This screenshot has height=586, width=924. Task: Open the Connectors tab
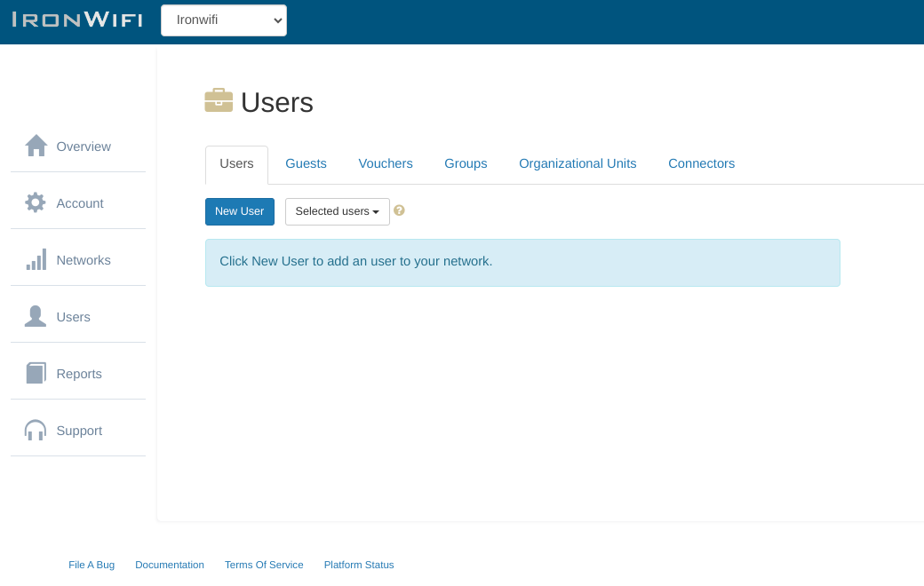tap(701, 163)
